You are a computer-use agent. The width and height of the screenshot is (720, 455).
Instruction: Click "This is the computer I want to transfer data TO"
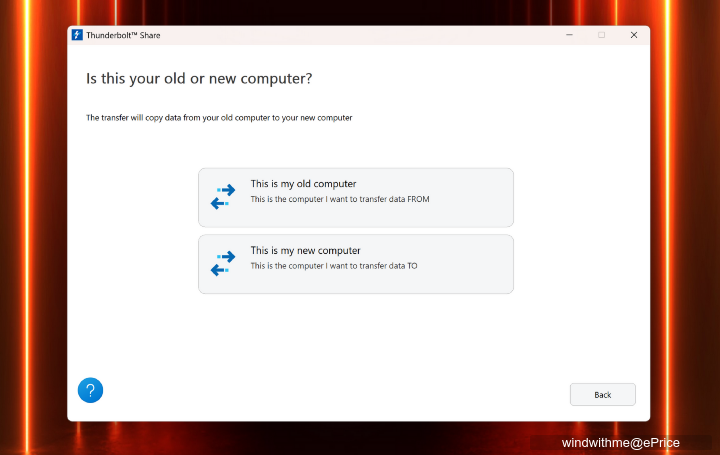[334, 266]
